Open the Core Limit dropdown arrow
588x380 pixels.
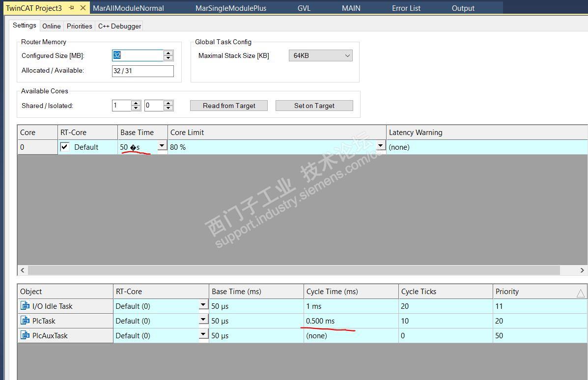[381, 145]
